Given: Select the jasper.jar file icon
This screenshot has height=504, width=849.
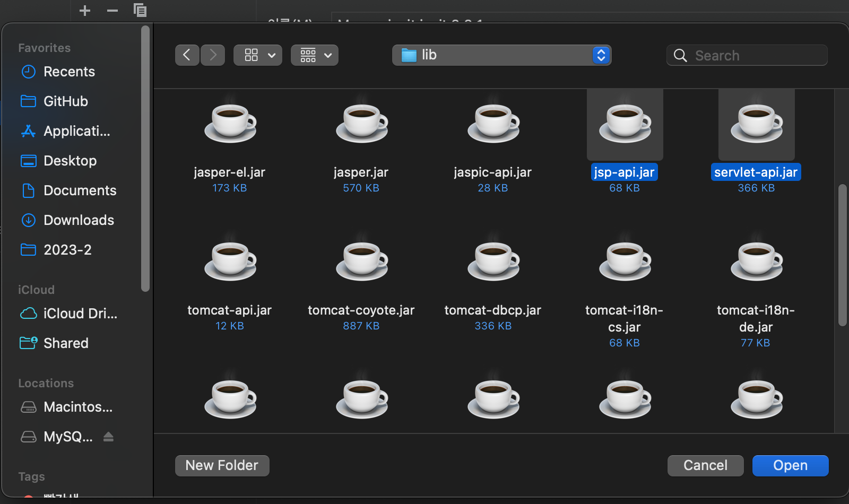Looking at the screenshot, I should [x=362, y=123].
